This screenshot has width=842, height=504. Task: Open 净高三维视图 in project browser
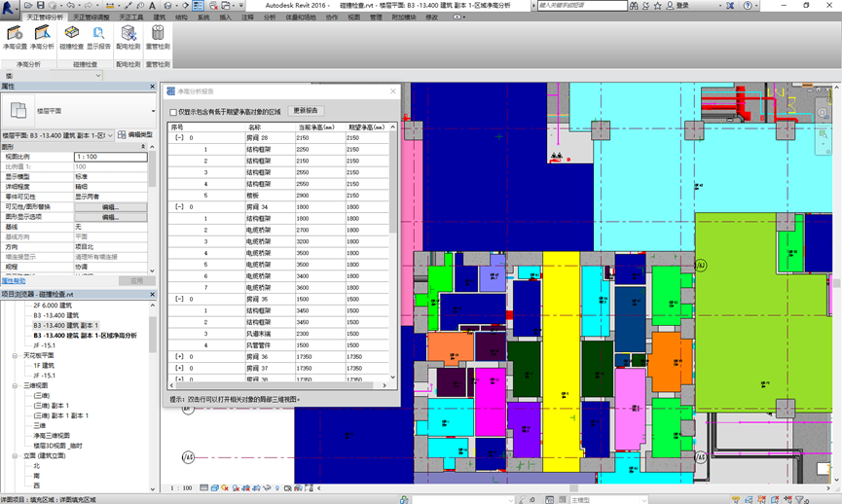coord(52,435)
